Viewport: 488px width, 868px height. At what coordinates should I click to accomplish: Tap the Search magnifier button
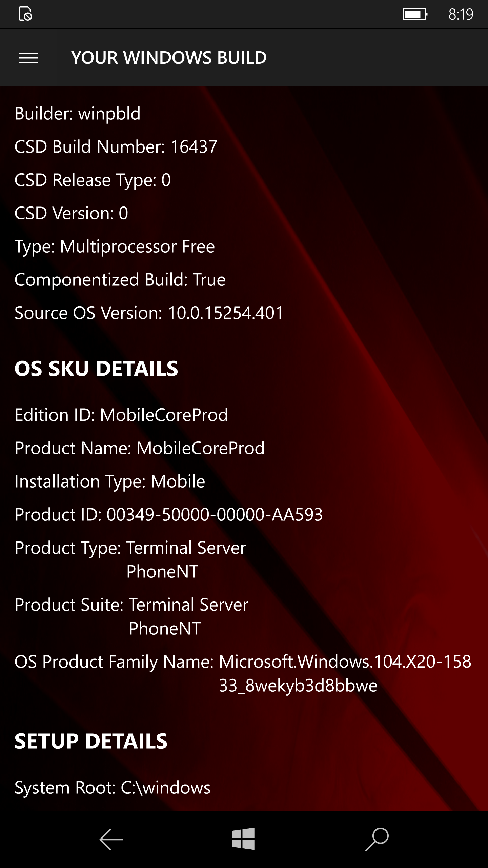pyautogui.click(x=377, y=840)
